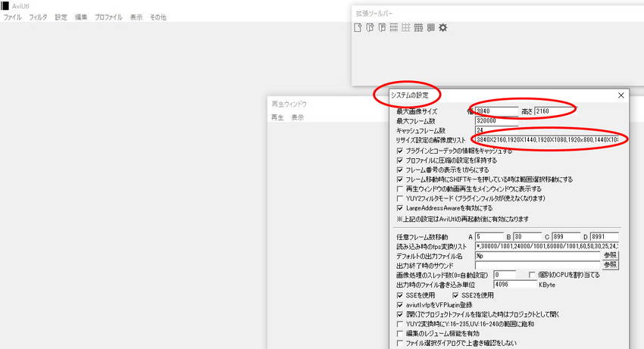Click the 最大画像サイズ label
The height and width of the screenshot is (349, 644).
coord(417,112)
